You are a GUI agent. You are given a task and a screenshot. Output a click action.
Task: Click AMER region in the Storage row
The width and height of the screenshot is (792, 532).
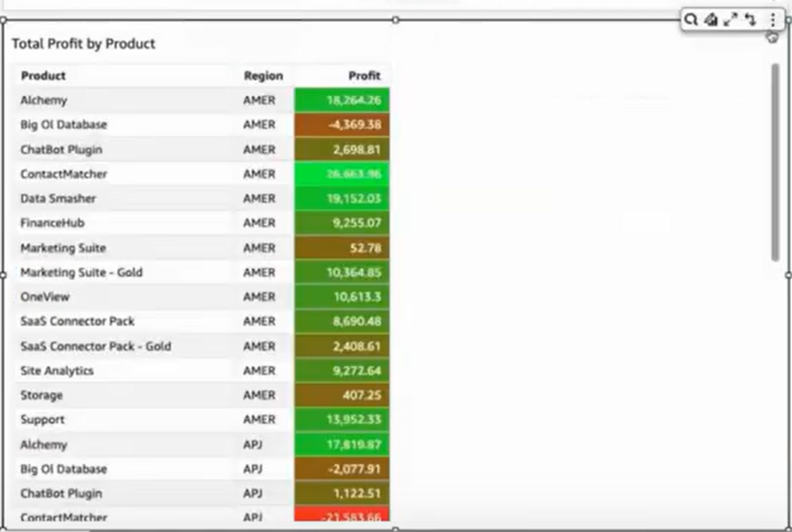pos(259,395)
